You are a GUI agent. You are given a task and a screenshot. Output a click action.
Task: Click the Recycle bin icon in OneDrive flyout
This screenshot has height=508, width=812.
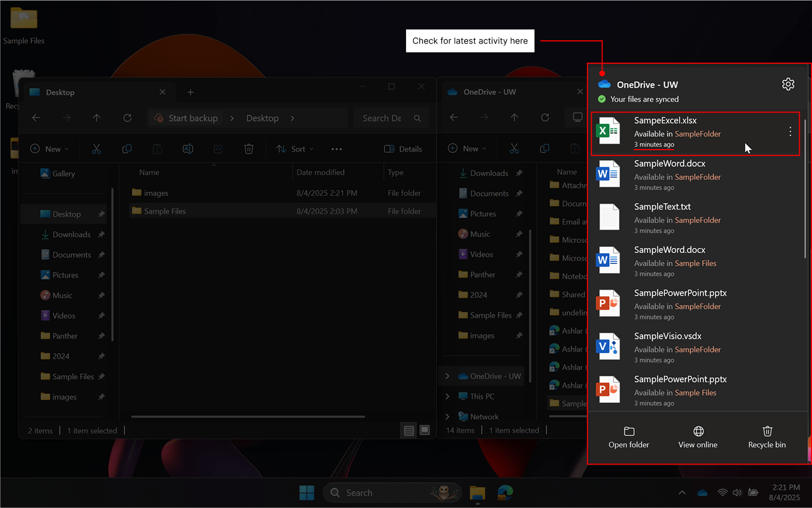(x=767, y=436)
